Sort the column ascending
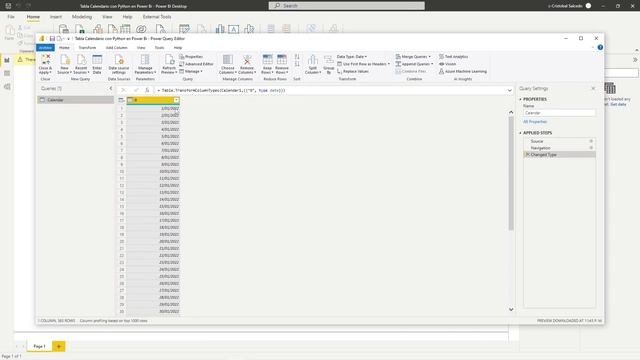Image resolution: width=640 pixels, height=360 pixels. coord(297,57)
